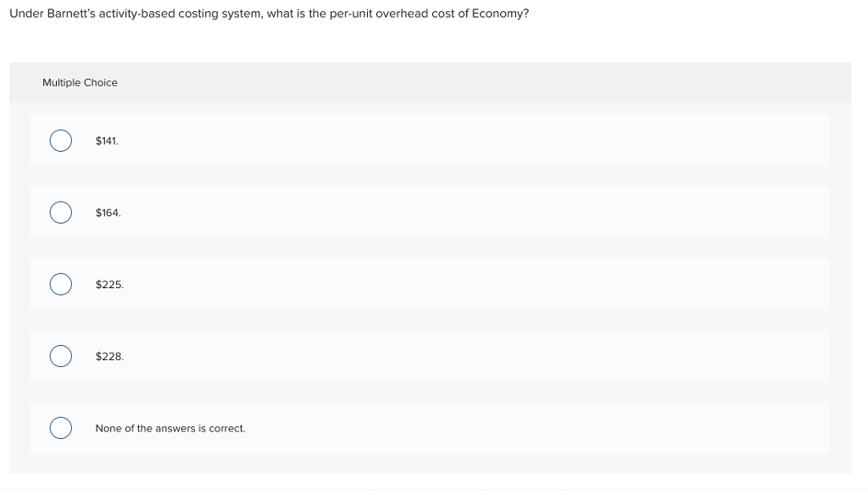Click the last answer choice row
This screenshot has width=868, height=495.
424,428
